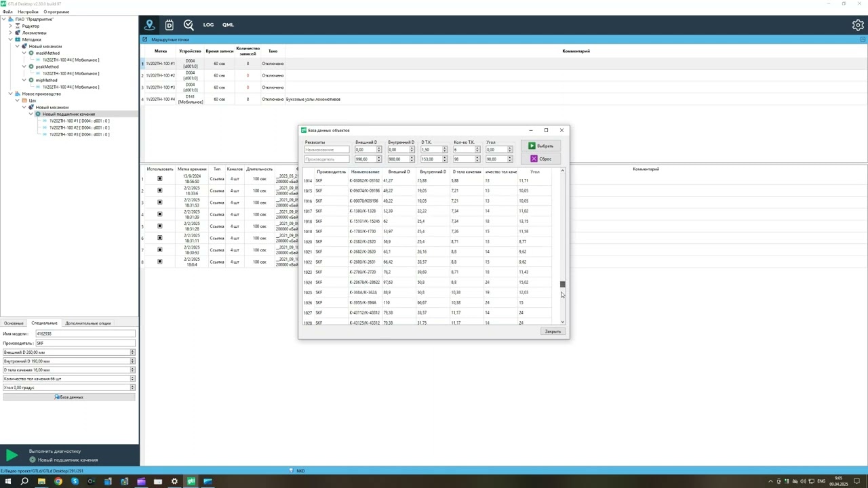Screen dimensions: 868x488
Task: Open the route points map-pin view
Action: (150, 25)
